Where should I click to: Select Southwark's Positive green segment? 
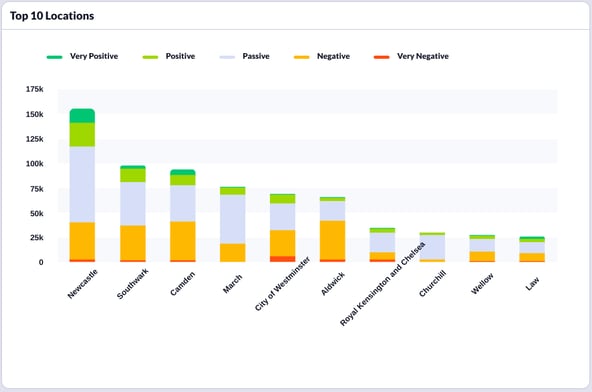point(133,175)
